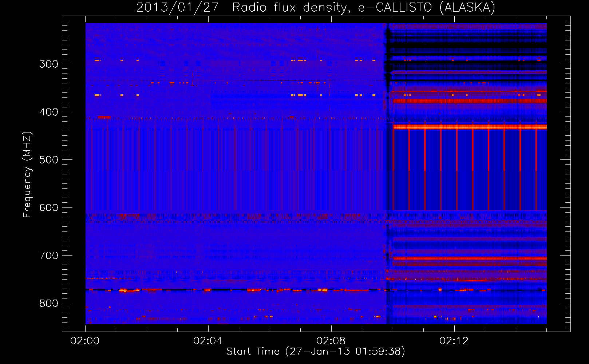
Task: Click the date '2013/01/27' in the title
Action: [177, 8]
